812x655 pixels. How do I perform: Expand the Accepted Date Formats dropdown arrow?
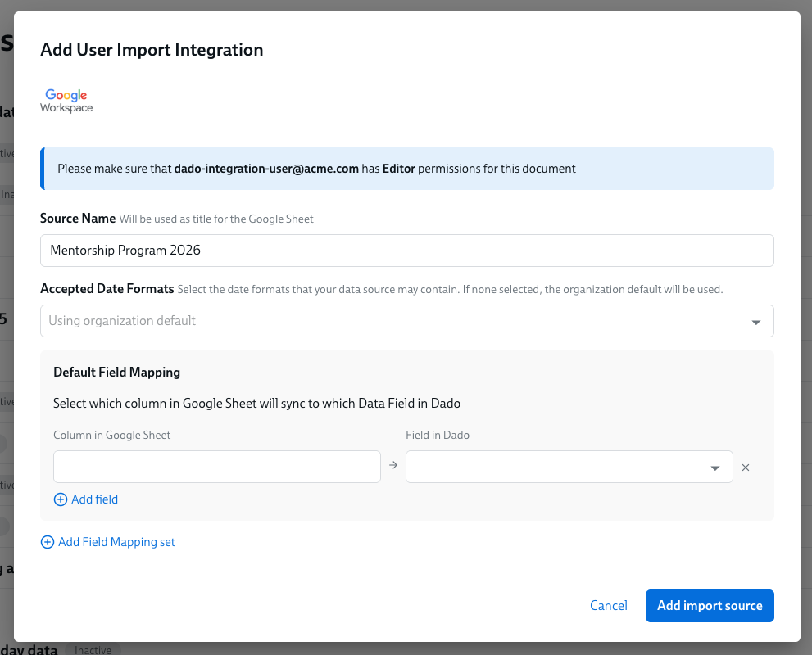click(x=756, y=322)
